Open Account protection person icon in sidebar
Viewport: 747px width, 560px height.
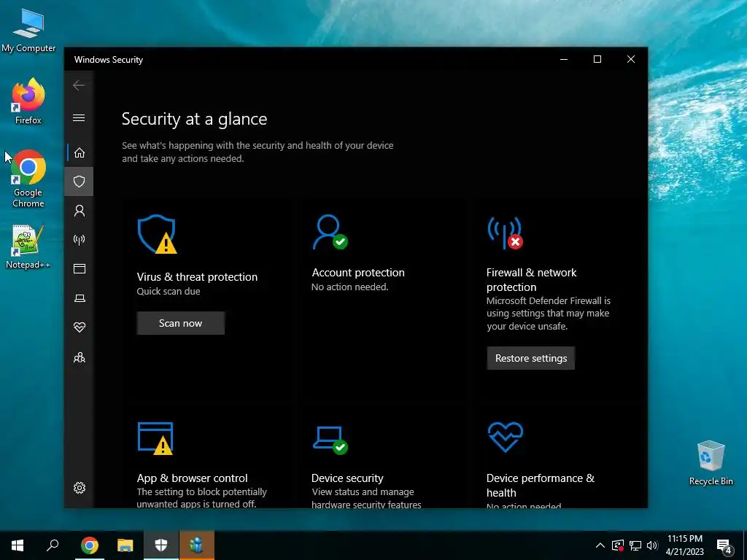pyautogui.click(x=79, y=211)
